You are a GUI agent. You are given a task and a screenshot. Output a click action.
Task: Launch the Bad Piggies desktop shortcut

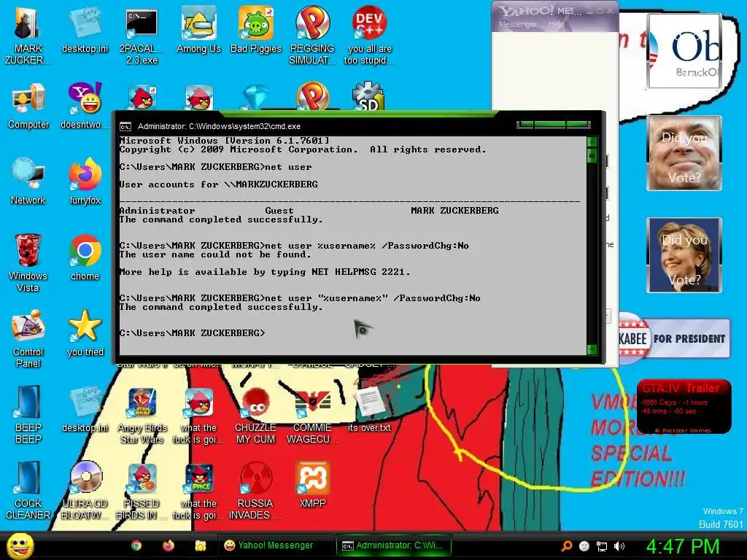click(256, 29)
